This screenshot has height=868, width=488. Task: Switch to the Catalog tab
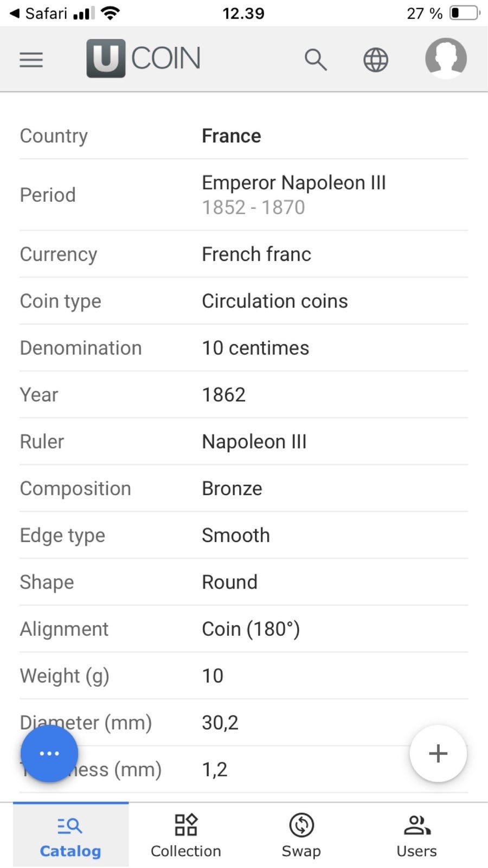click(70, 835)
